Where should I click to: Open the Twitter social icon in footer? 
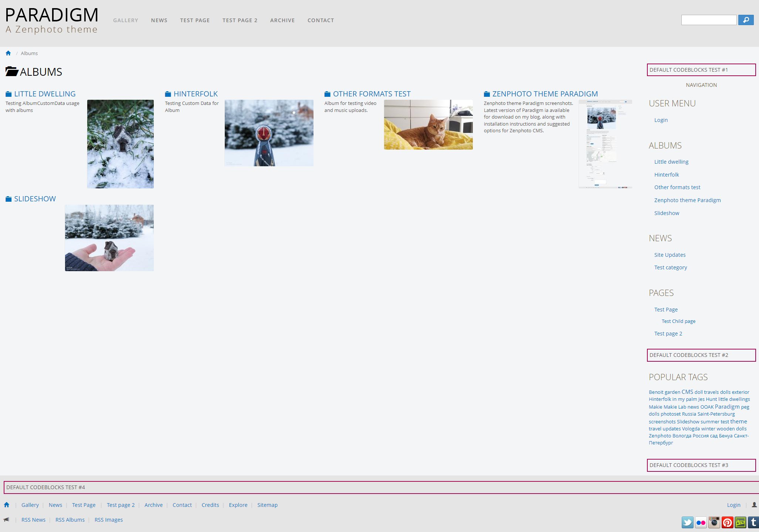point(688,522)
